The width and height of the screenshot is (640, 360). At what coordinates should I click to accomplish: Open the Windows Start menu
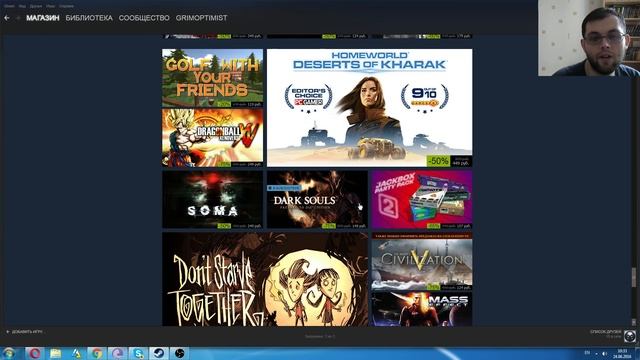click(9, 353)
